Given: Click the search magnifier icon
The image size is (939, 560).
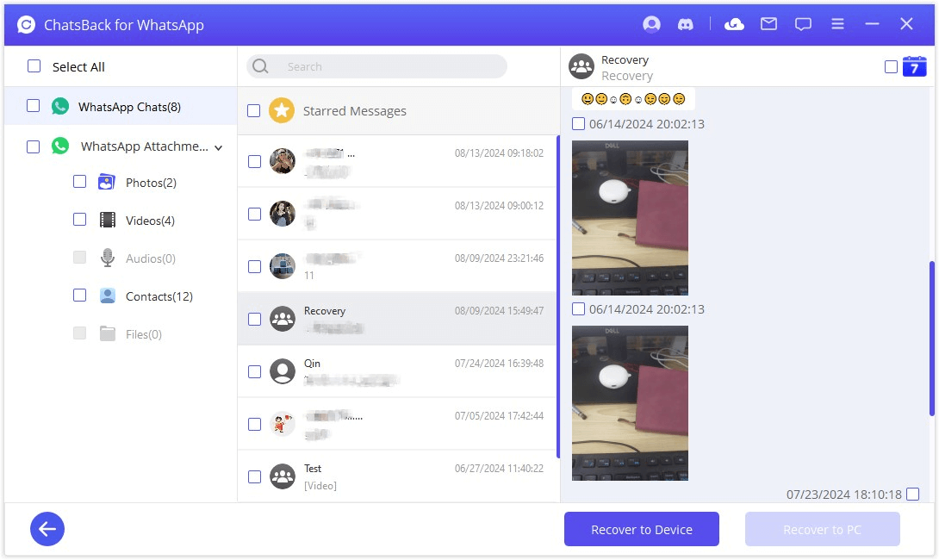Looking at the screenshot, I should [x=260, y=65].
